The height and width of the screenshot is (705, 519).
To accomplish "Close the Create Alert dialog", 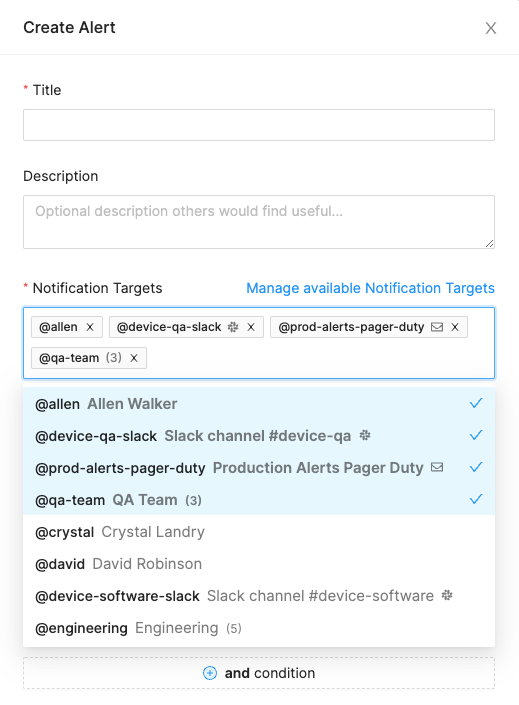I will pyautogui.click(x=491, y=28).
